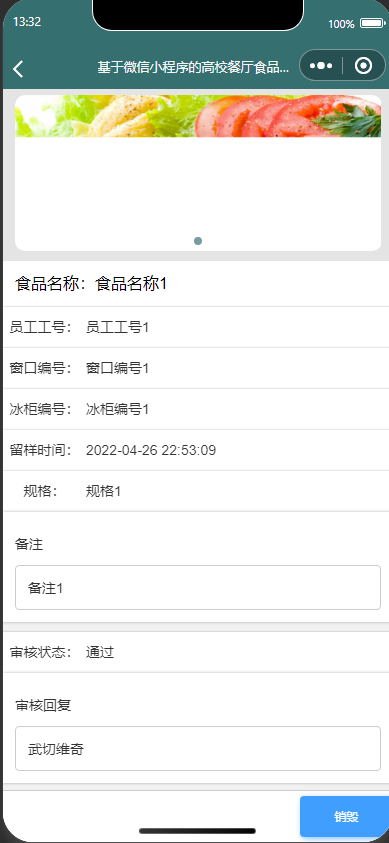Tap the back arrow icon

pyautogui.click(x=18, y=68)
